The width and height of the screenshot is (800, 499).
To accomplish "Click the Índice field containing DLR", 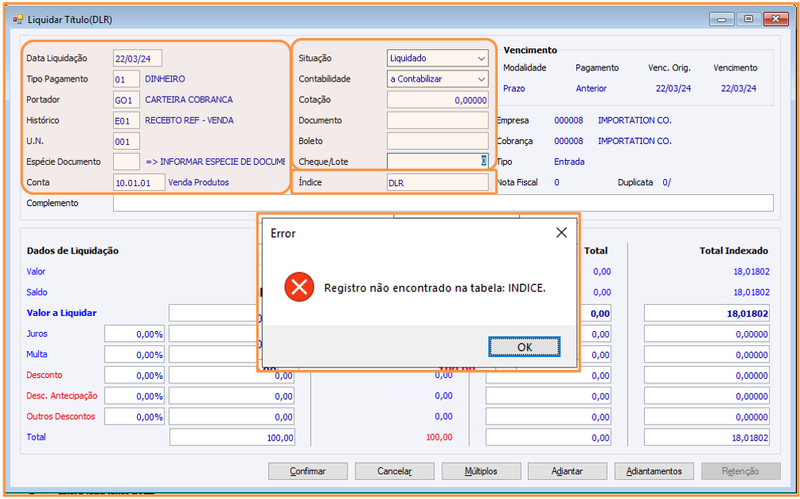I will pyautogui.click(x=437, y=183).
